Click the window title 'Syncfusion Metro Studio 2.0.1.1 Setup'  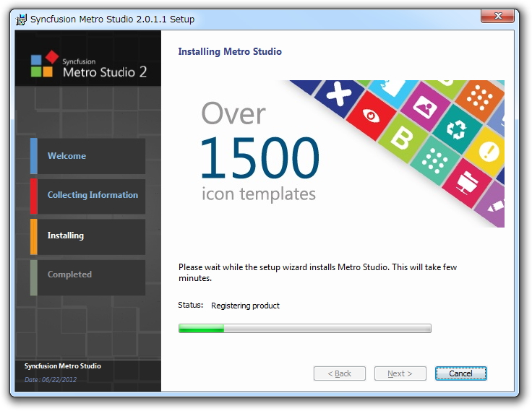point(112,20)
